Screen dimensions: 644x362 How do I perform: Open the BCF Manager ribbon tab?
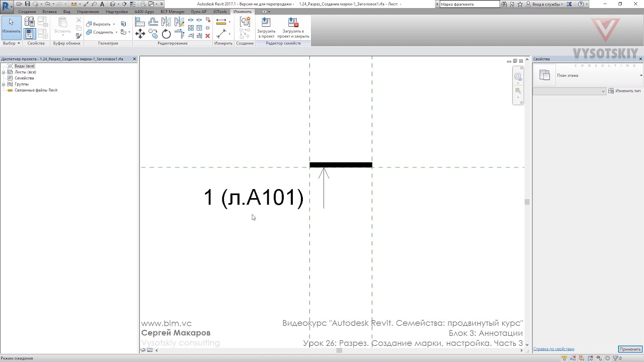173,12
